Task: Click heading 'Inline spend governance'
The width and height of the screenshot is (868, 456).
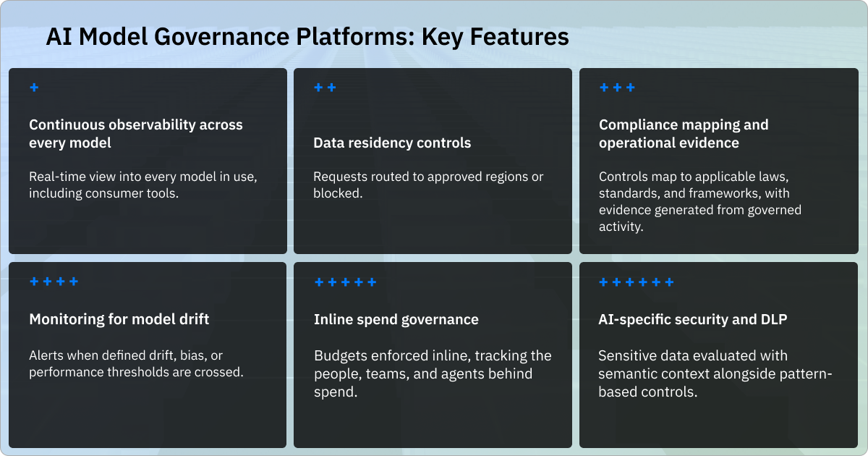Action: coord(396,319)
